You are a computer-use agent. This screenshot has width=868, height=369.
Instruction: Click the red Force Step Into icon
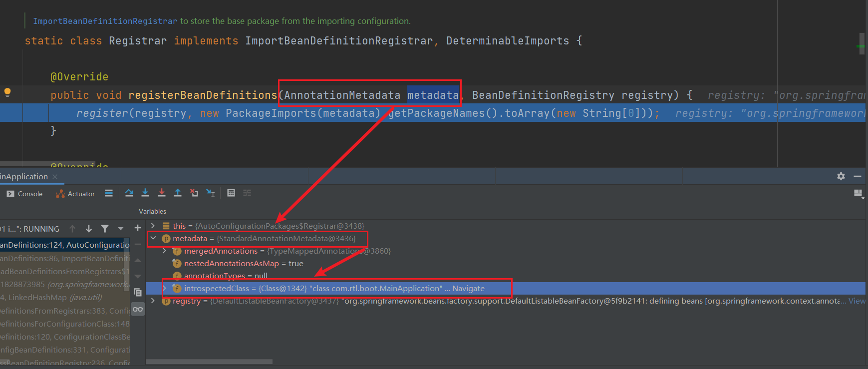pyautogui.click(x=162, y=193)
